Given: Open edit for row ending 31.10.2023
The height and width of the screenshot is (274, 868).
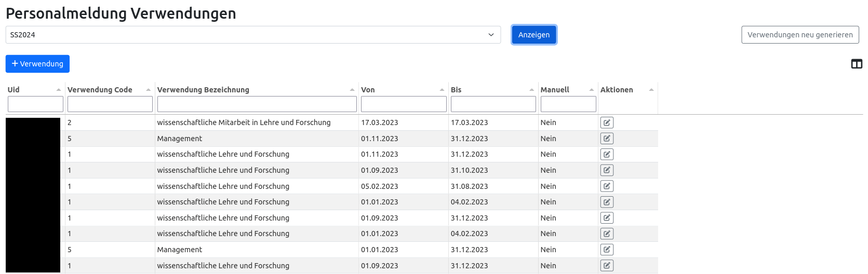Looking at the screenshot, I should [x=606, y=170].
